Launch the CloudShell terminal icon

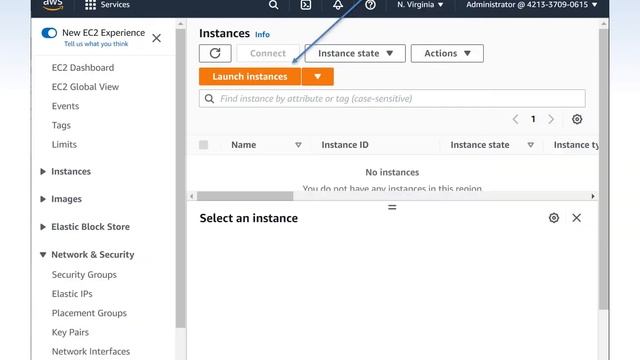[x=306, y=5]
